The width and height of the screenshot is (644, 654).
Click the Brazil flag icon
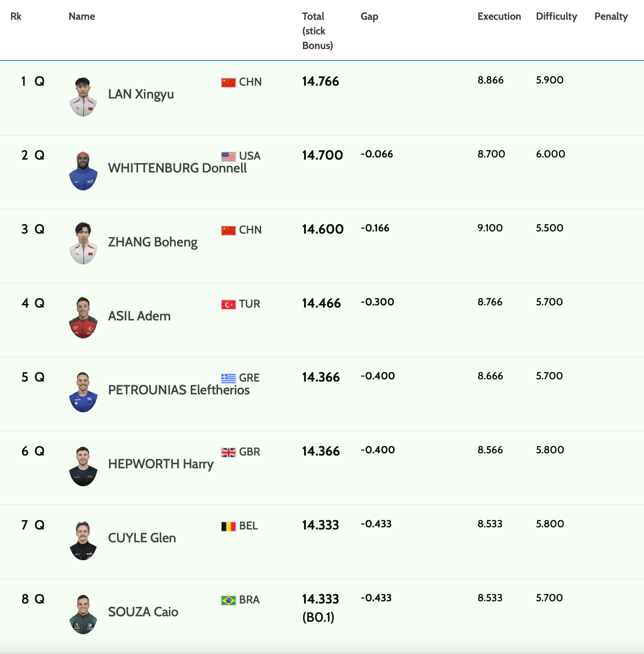point(228,600)
